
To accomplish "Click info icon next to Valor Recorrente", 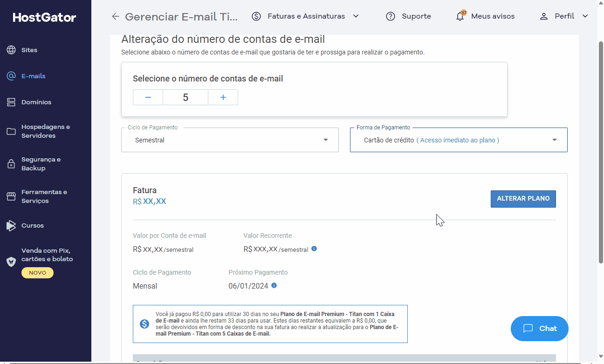I will point(314,249).
